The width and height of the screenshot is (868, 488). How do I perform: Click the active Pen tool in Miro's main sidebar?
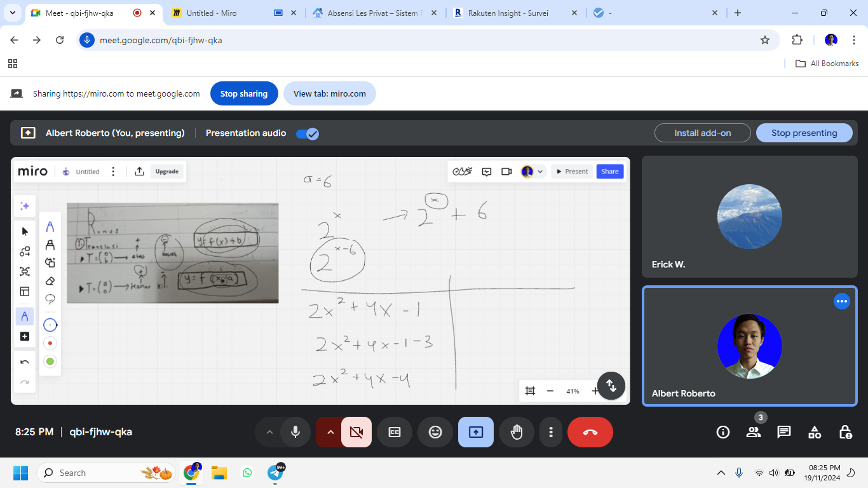25,316
